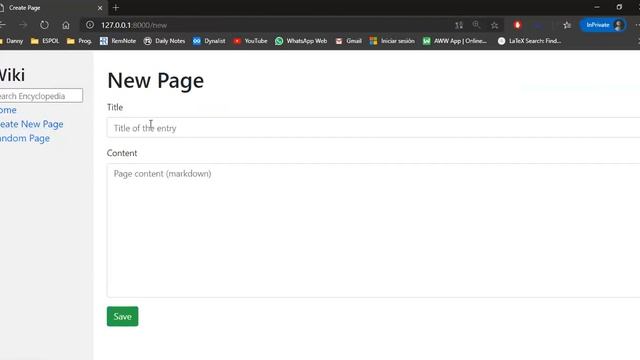Viewport: 640px width, 360px height.
Task: Open the Gmail bookmark
Action: 349,41
